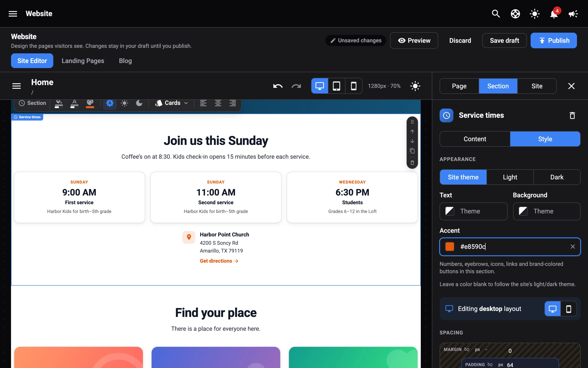This screenshot has width=588, height=368.
Task: Open notifications bell with 4 badge
Action: (x=554, y=14)
